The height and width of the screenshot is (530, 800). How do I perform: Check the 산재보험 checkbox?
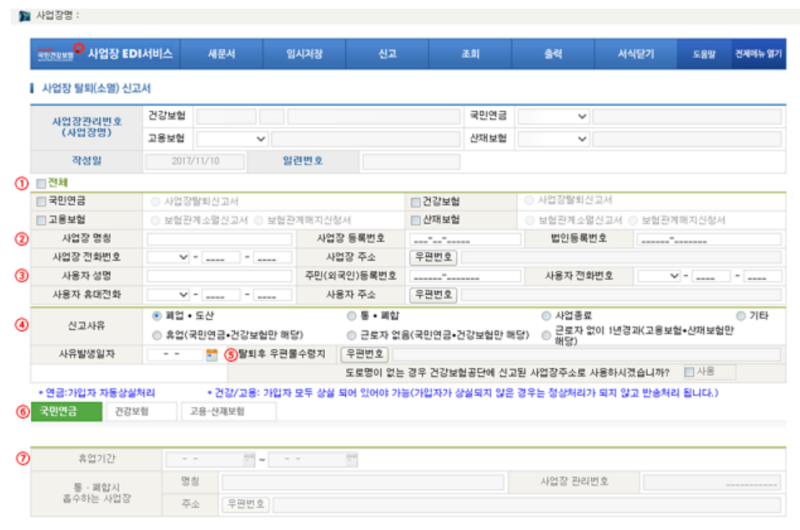(416, 220)
